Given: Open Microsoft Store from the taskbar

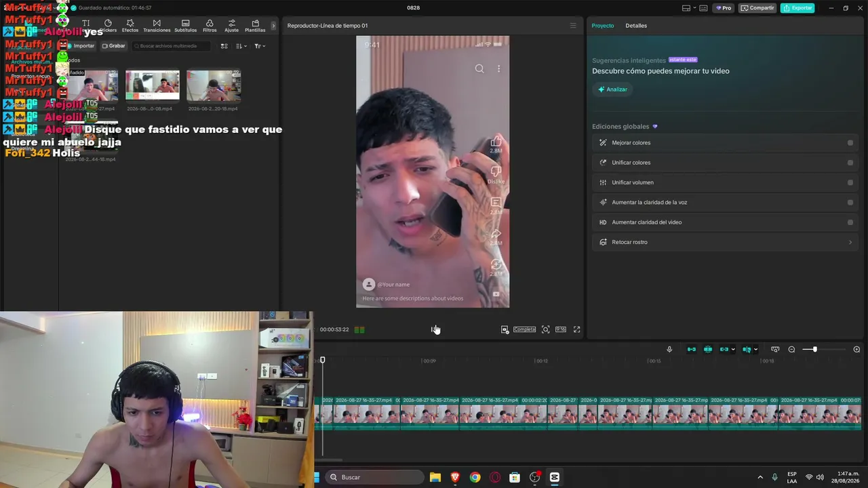Looking at the screenshot, I should tap(515, 477).
